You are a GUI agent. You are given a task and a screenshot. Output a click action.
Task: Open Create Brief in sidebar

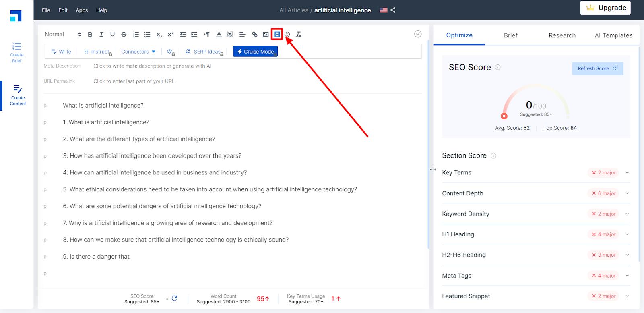point(17,52)
